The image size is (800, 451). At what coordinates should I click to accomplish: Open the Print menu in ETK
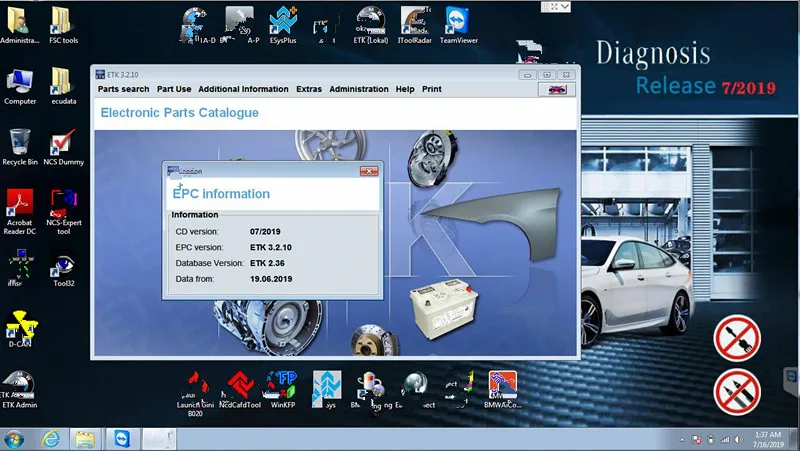tap(432, 89)
